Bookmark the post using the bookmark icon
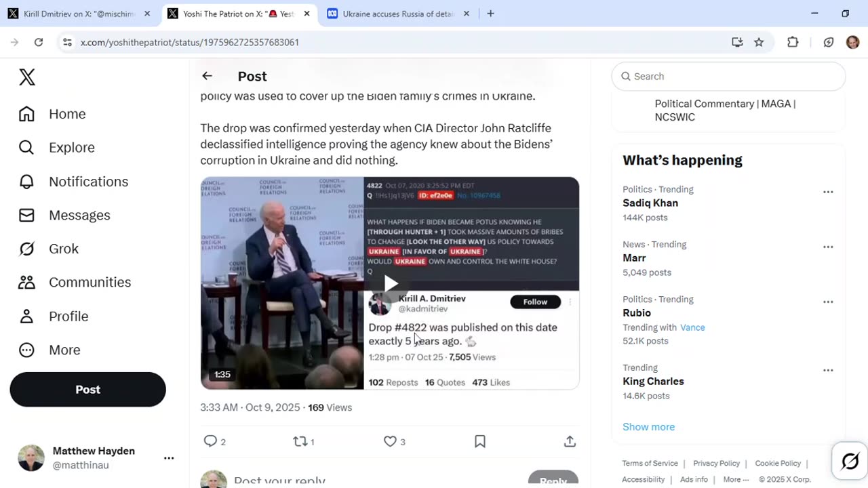Screen dimensions: 868x488 tap(480, 441)
